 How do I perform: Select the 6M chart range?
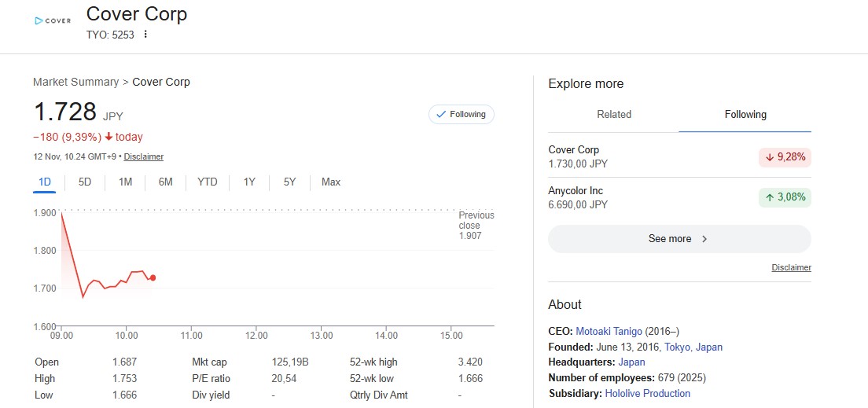pyautogui.click(x=166, y=182)
